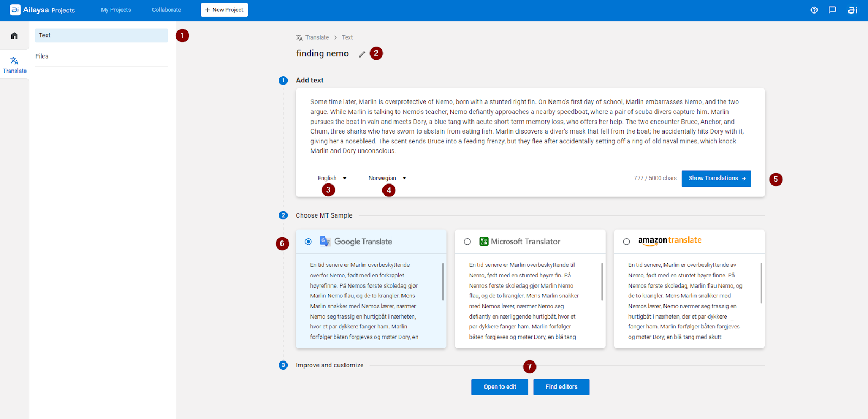Open the Norwegian target language dropdown
Viewport: 868px width, 419px height.
pyautogui.click(x=387, y=178)
